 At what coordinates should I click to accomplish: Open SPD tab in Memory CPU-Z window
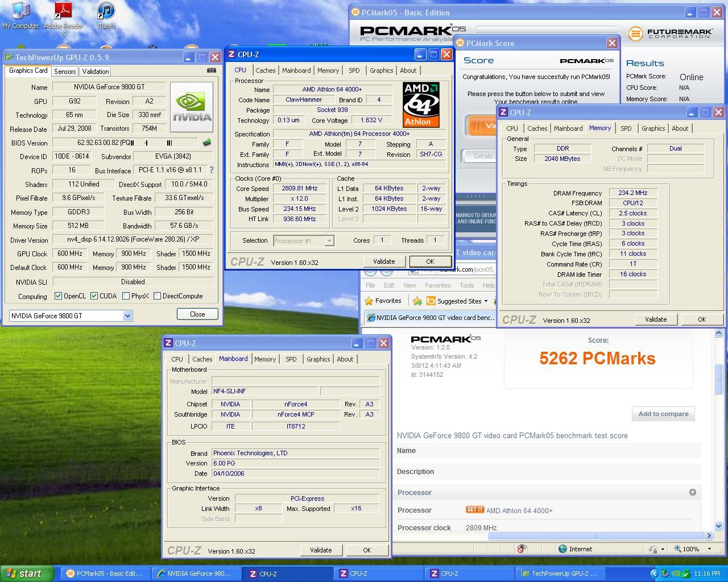pyautogui.click(x=626, y=128)
